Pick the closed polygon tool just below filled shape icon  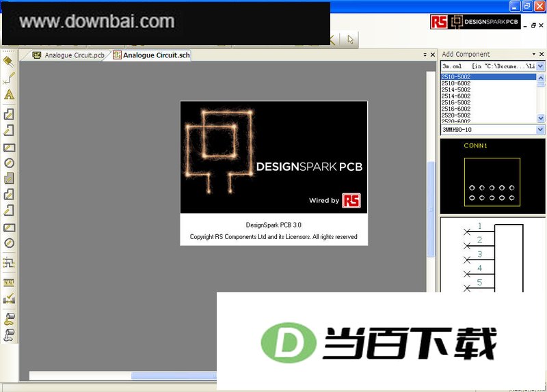[x=9, y=194]
